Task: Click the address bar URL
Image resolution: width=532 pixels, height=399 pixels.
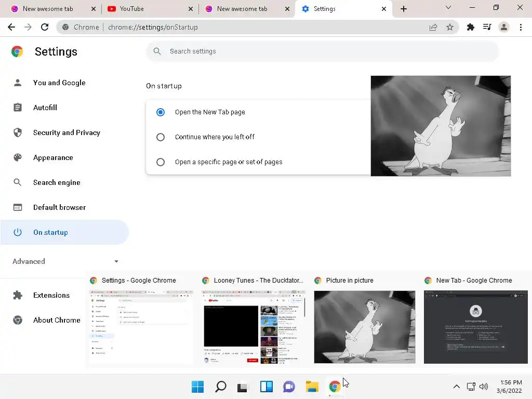Action: pyautogui.click(x=153, y=27)
